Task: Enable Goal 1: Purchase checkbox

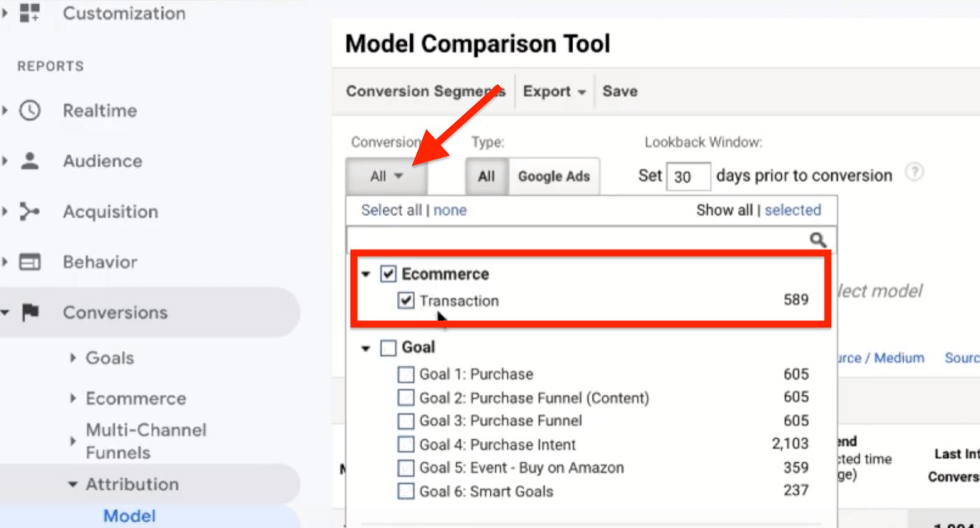Action: [x=406, y=374]
